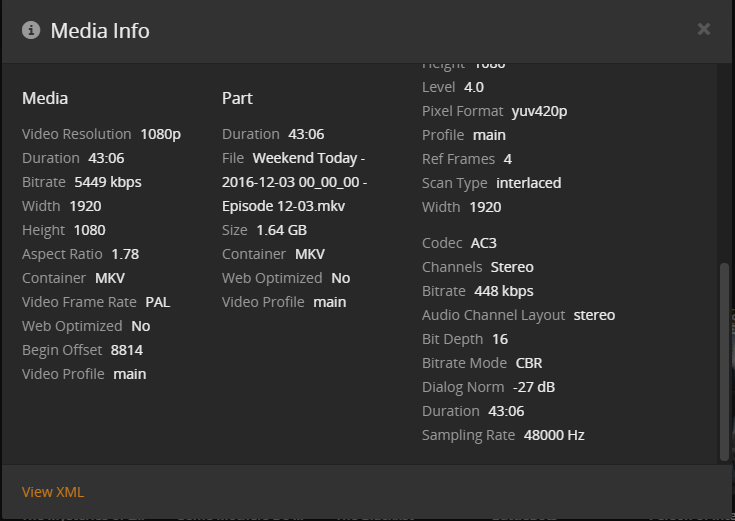Click the Video Frame Rate PAL value
735x521 pixels.
[x=158, y=302]
